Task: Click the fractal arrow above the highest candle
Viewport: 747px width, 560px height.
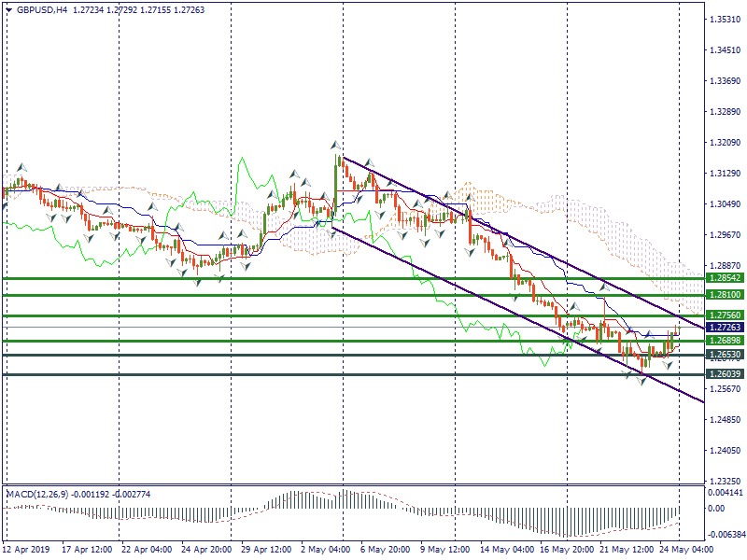Action: [x=333, y=146]
